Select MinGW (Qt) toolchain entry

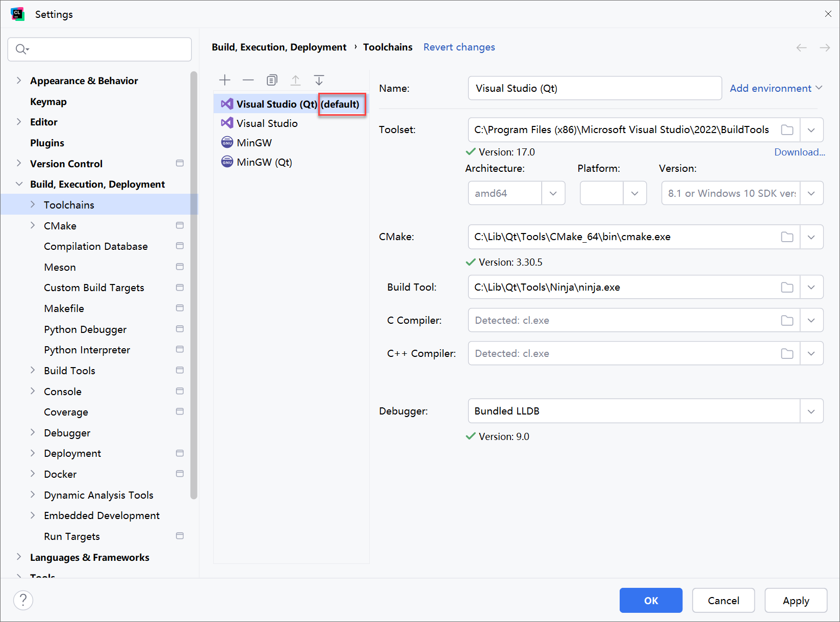click(x=291, y=162)
